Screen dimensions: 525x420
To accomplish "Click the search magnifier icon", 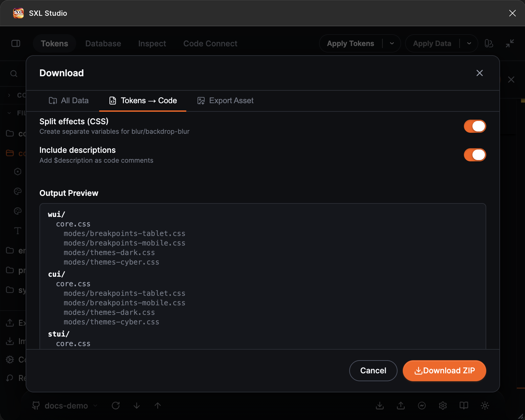I will 14,74.
